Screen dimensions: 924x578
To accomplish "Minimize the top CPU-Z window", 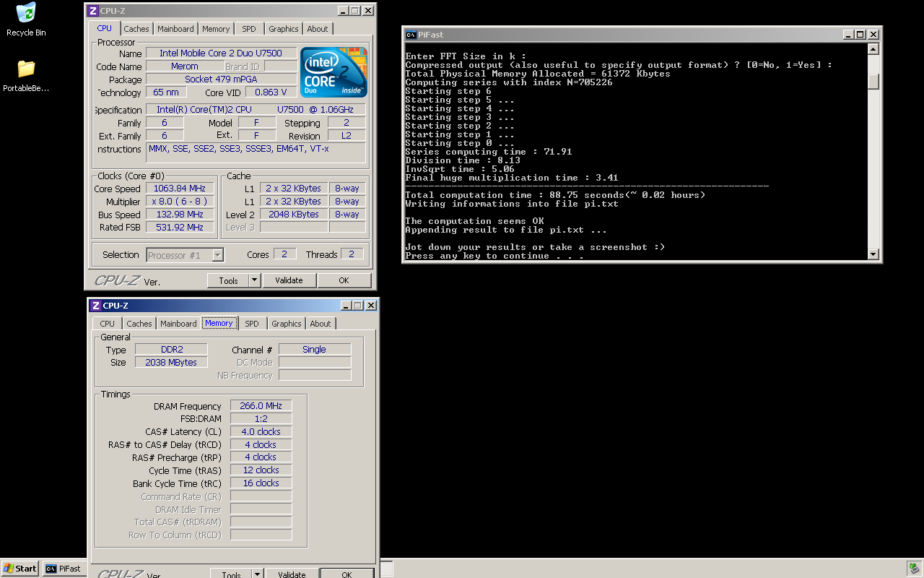I will point(344,11).
